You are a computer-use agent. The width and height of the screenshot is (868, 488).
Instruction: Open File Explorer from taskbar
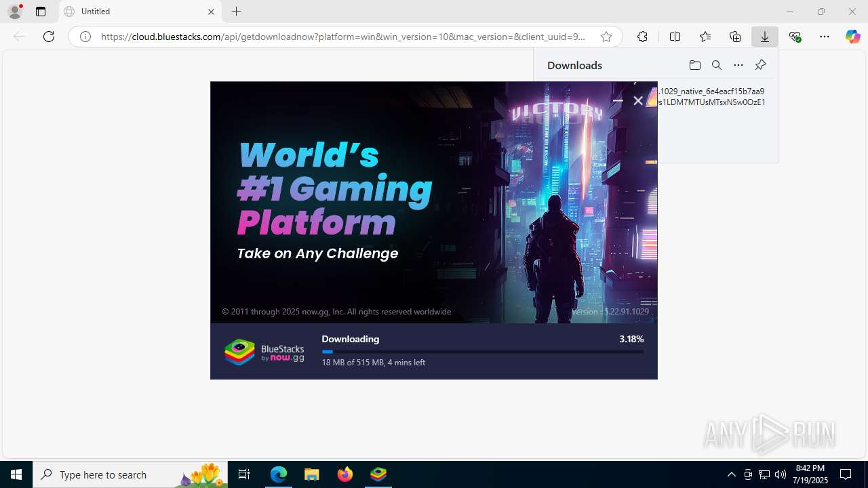pos(312,474)
